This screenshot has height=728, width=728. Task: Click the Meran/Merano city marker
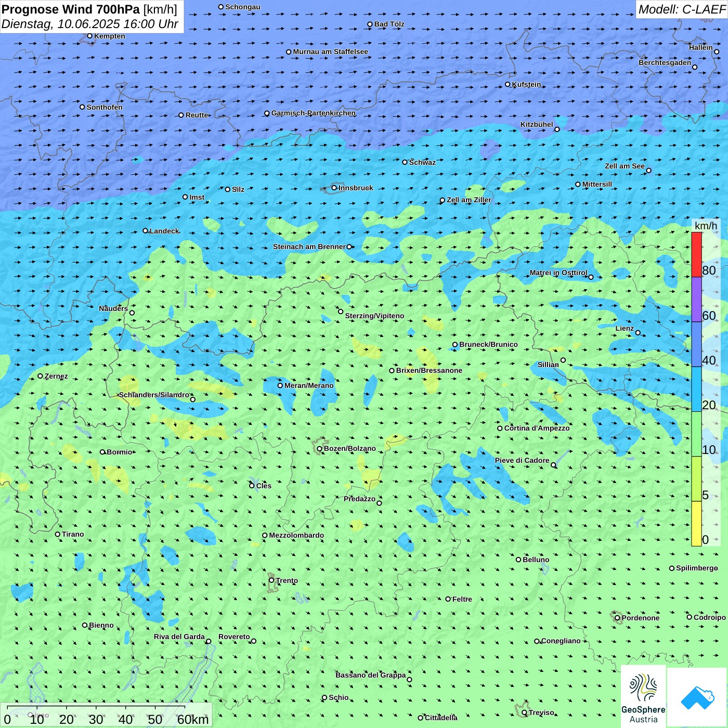(280, 385)
